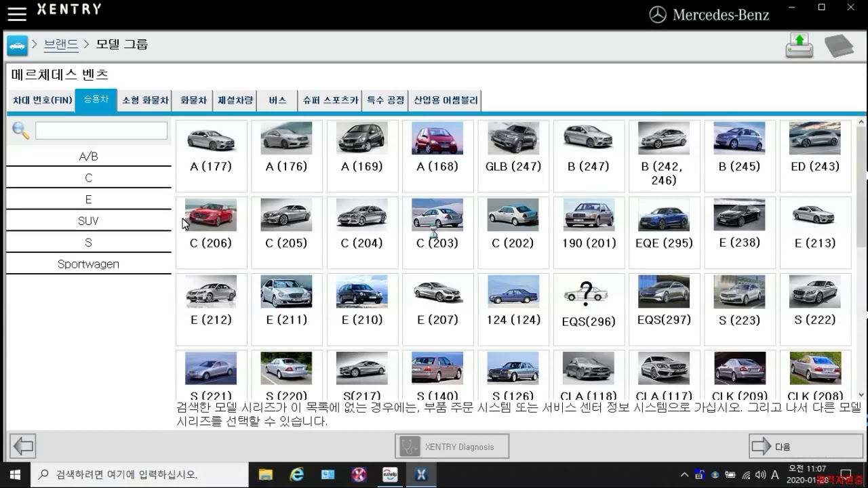868x488 pixels.
Task: Click the model search input field
Action: 101,131
